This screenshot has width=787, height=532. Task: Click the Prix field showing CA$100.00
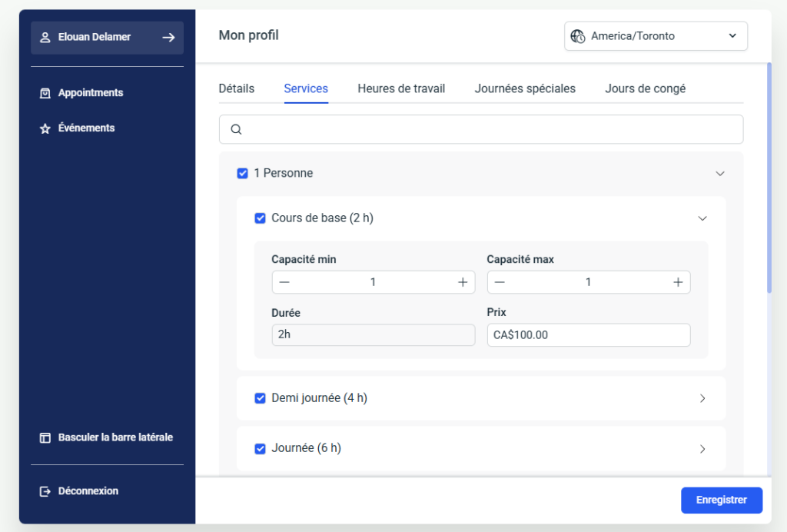pos(588,335)
